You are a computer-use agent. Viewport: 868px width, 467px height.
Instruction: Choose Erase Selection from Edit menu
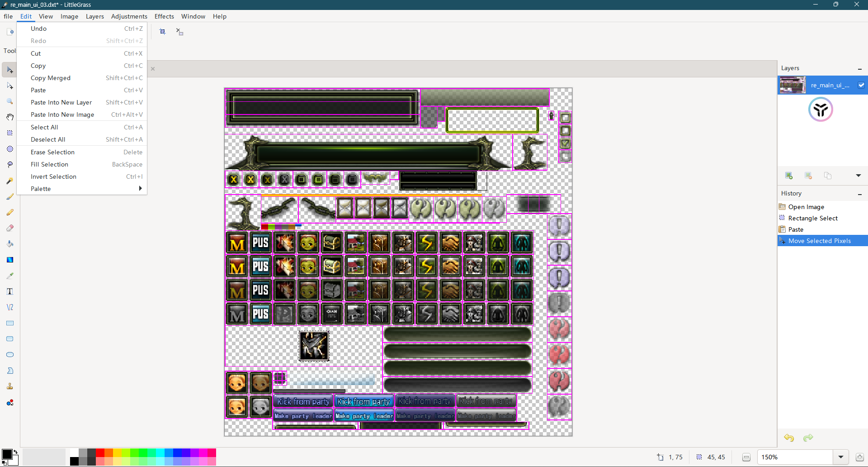[x=82, y=152]
